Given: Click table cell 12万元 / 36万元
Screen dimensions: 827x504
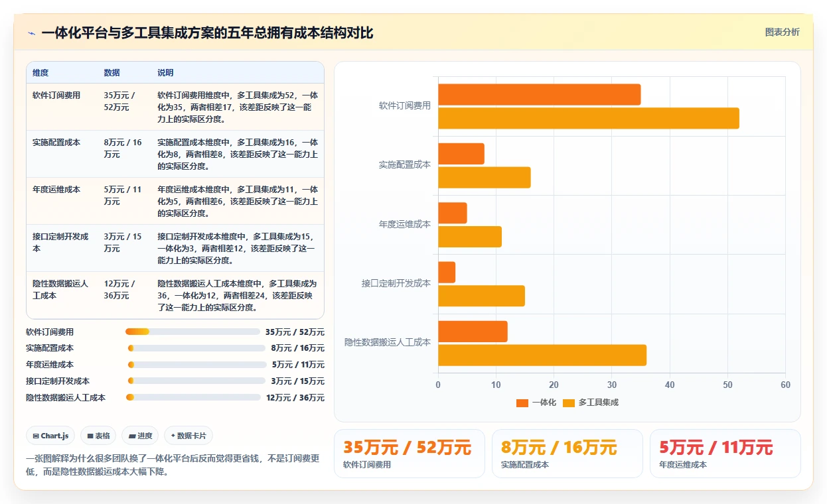Looking at the screenshot, I should coord(119,290).
